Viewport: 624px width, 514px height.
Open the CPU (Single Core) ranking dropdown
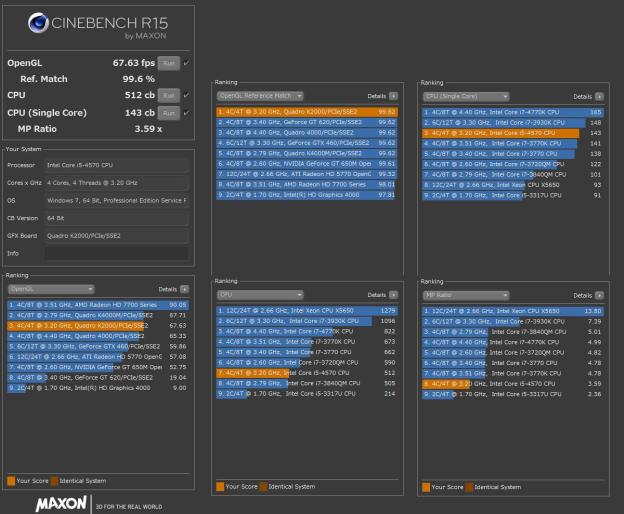click(x=466, y=96)
